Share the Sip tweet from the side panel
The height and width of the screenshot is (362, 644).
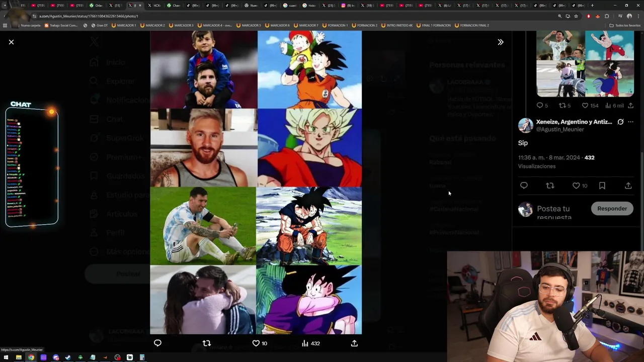coord(628,186)
